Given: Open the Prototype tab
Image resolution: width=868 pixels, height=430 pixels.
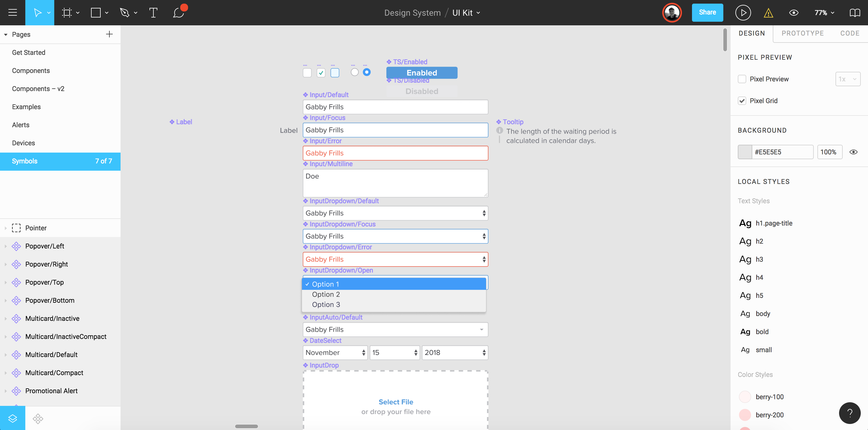Looking at the screenshot, I should coord(803,33).
